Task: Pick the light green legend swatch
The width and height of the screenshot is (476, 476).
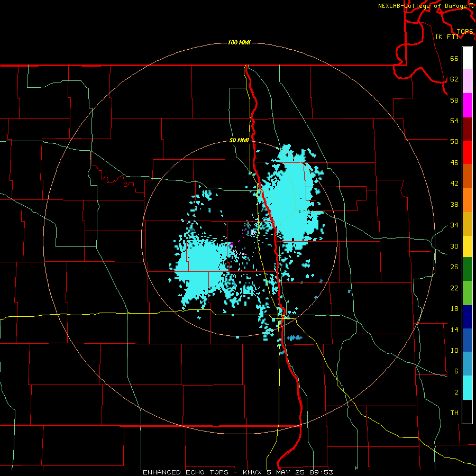Action: click(467, 293)
